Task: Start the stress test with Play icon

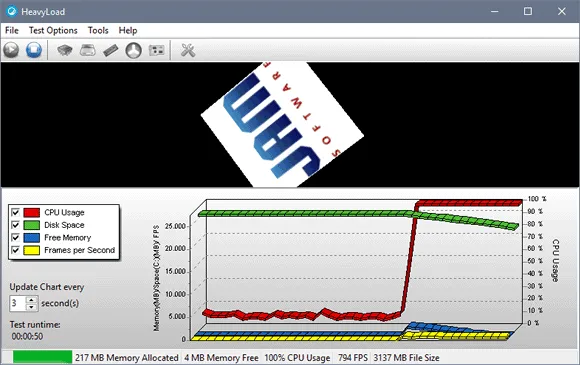Action: tap(11, 50)
